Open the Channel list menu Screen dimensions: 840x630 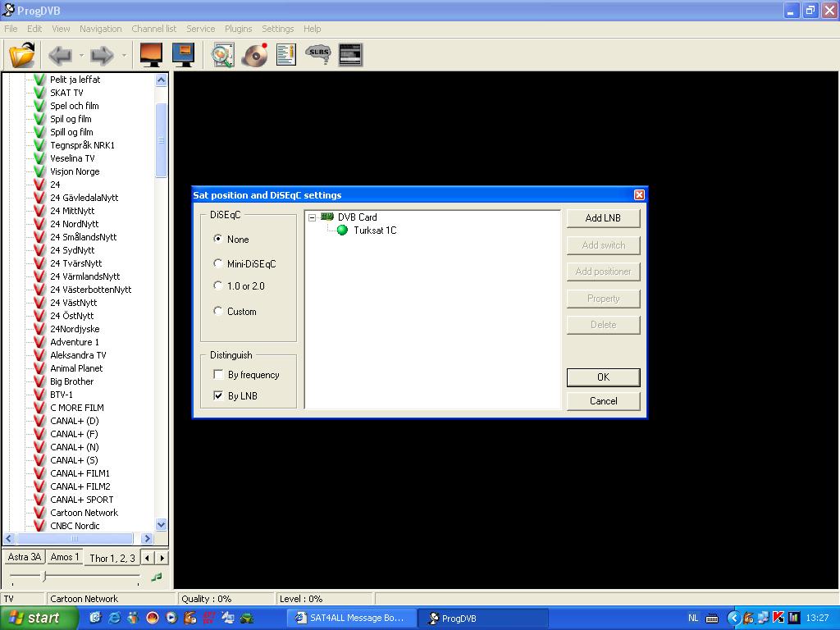pyautogui.click(x=153, y=29)
